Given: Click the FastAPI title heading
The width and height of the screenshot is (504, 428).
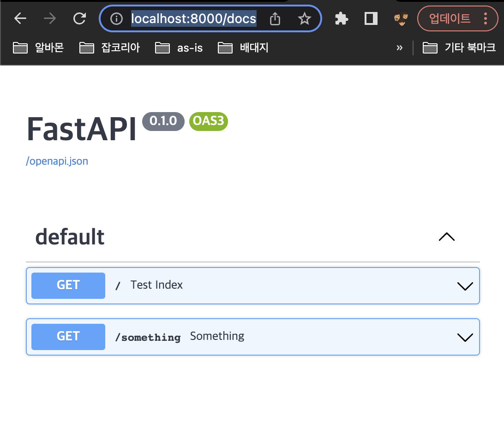Looking at the screenshot, I should tap(82, 129).
